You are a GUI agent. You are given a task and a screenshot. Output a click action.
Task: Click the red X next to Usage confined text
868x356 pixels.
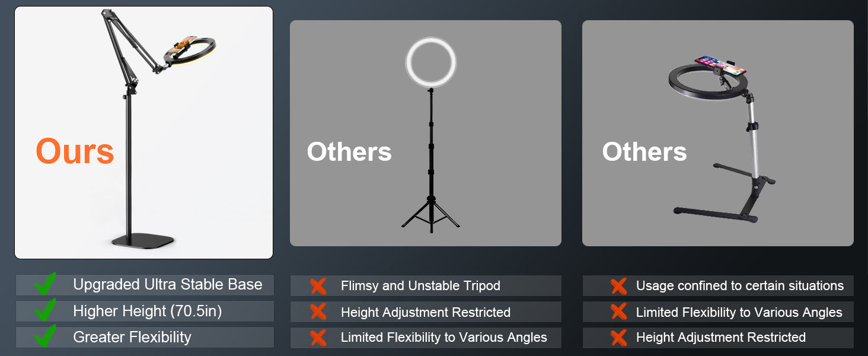click(x=618, y=286)
